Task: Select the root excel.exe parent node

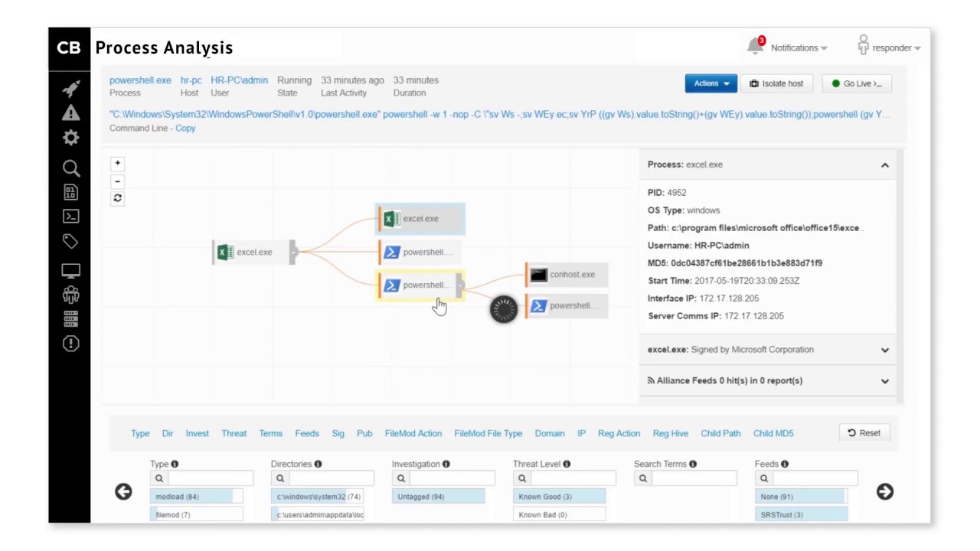Action: [x=253, y=253]
